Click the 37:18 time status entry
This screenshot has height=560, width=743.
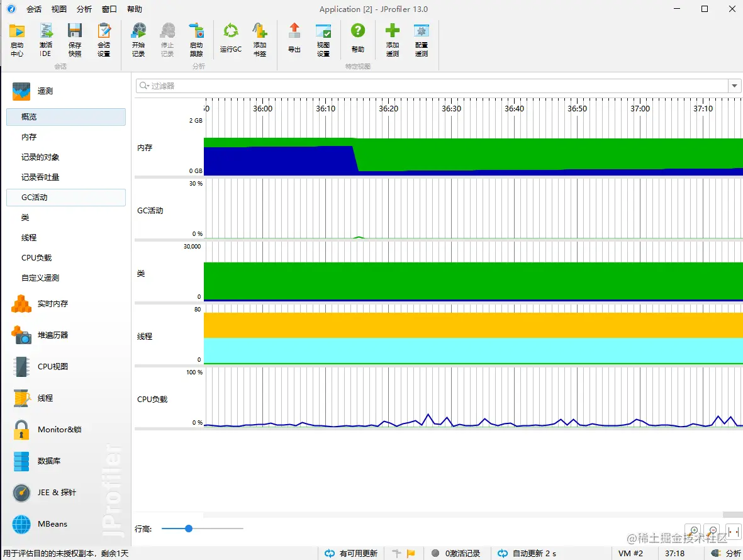click(x=675, y=553)
